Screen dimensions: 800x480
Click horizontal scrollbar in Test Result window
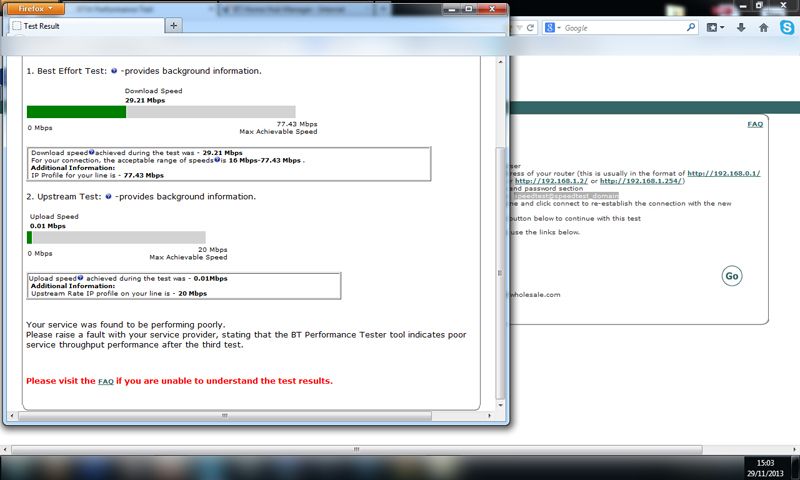point(224,416)
